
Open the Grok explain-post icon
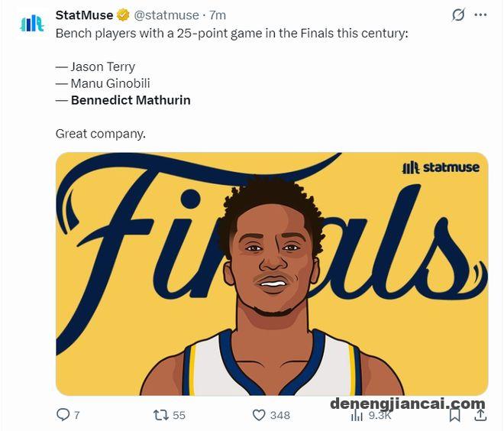pos(459,15)
